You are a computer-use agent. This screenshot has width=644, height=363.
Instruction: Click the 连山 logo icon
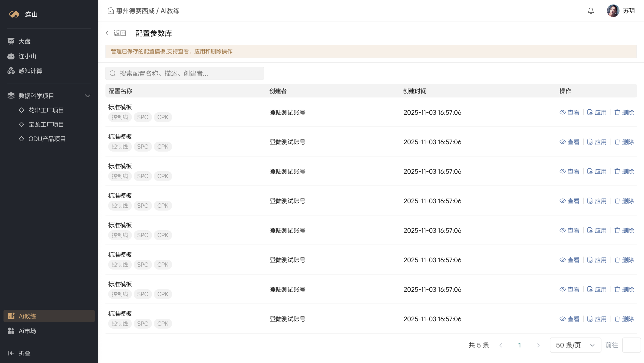point(14,14)
